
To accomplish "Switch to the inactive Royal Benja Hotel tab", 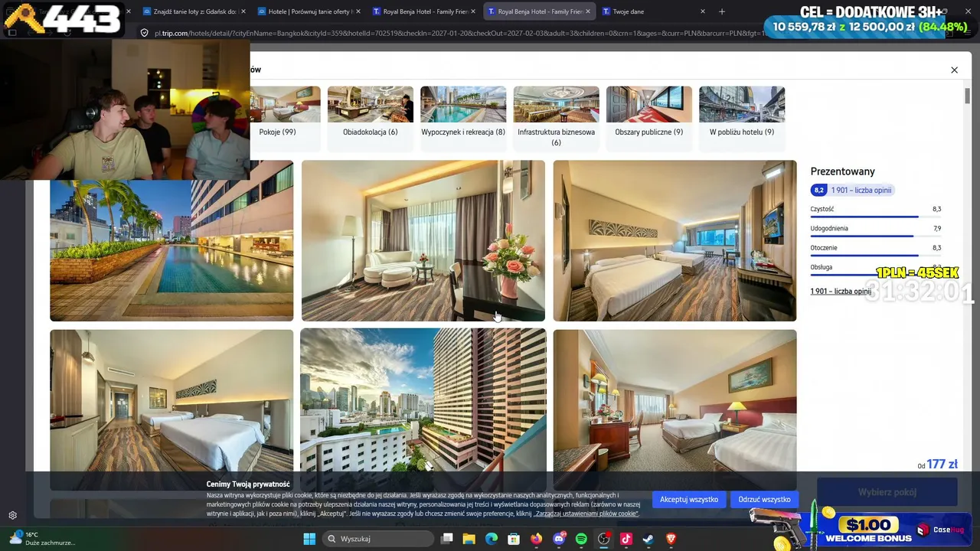I will (423, 11).
